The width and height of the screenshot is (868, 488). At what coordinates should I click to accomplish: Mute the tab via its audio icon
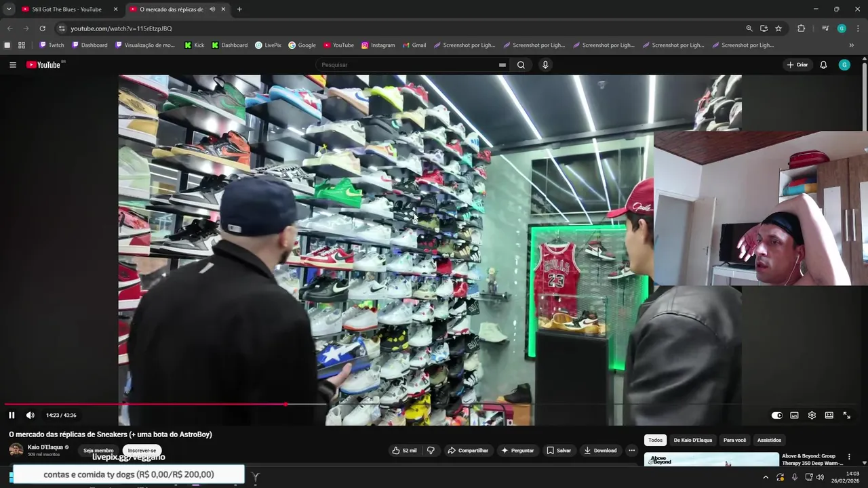click(212, 9)
